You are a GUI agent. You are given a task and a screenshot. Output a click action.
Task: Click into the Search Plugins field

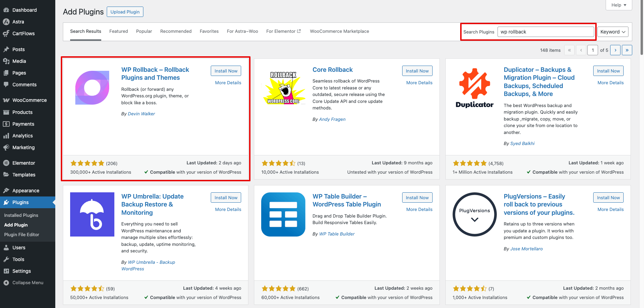546,32
